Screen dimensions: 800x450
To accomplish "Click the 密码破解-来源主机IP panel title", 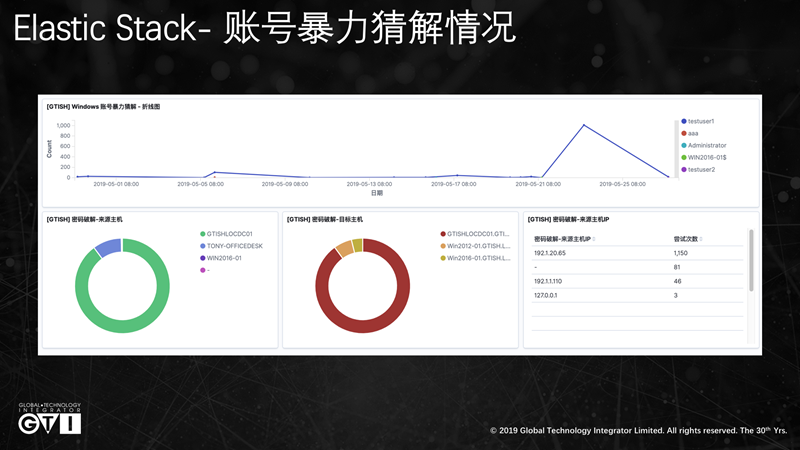I will (x=568, y=219).
